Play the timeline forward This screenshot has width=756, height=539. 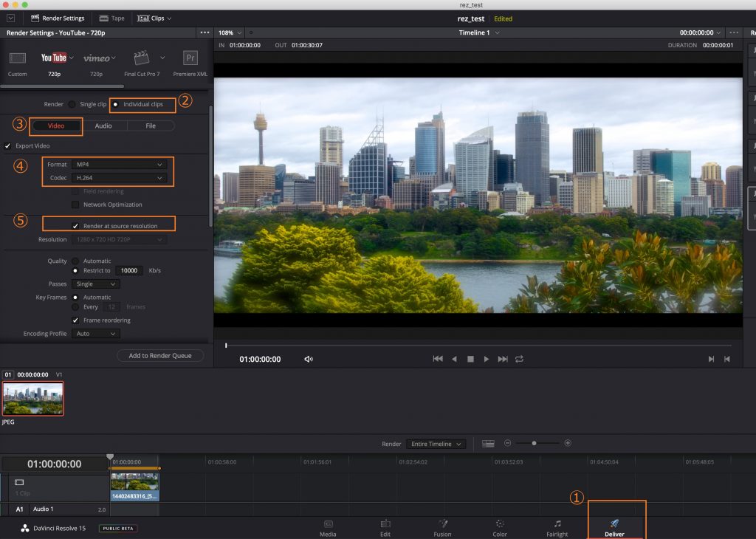coord(487,359)
